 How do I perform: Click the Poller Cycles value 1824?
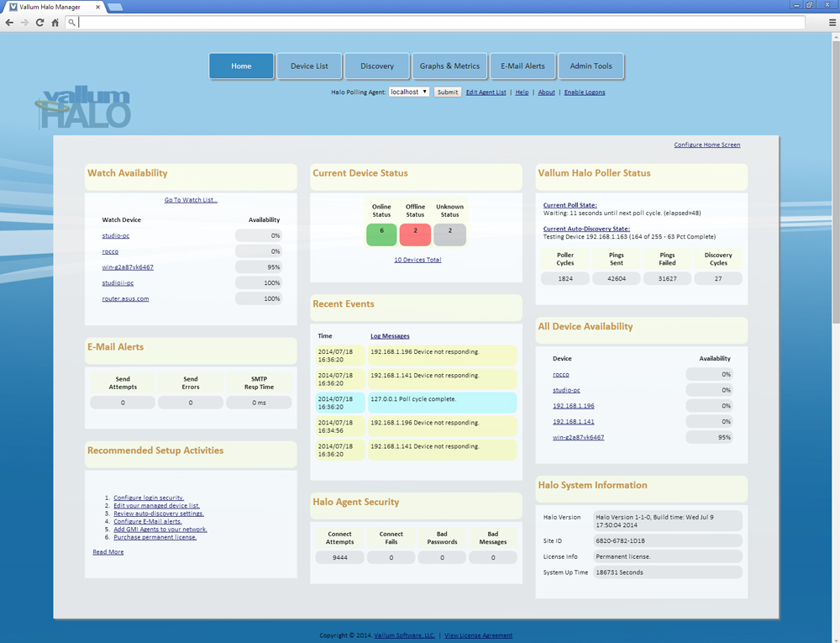[x=565, y=279]
